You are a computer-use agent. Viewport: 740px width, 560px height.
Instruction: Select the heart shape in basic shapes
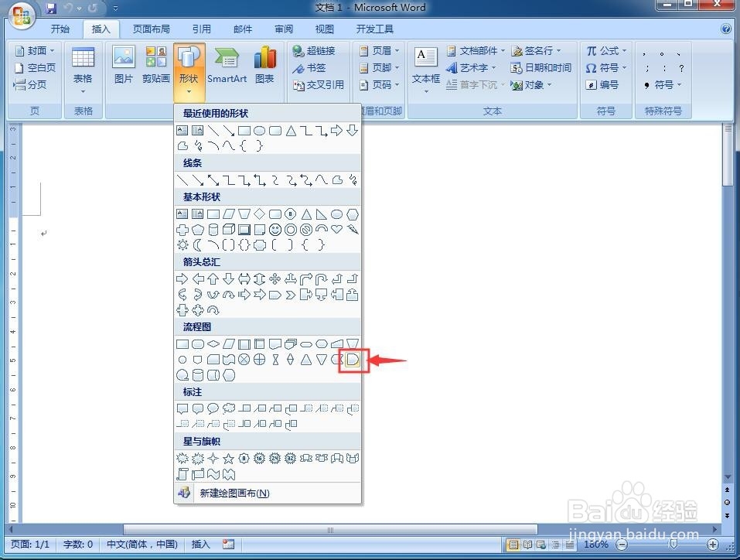[336, 230]
